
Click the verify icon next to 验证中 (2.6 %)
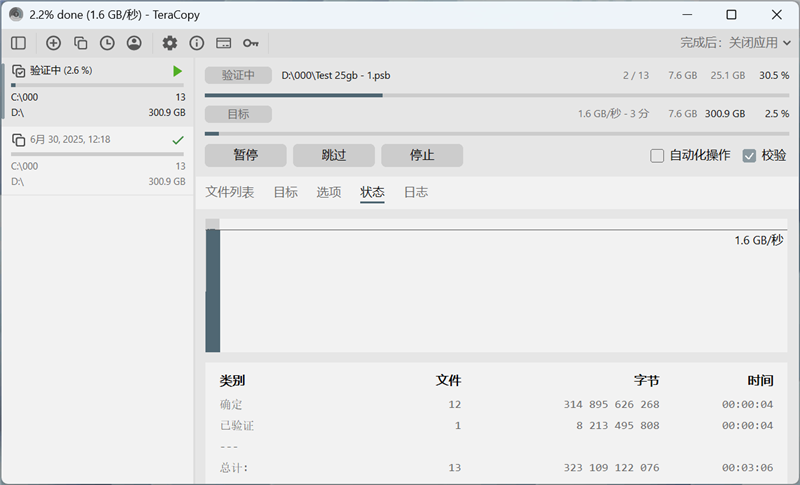[x=18, y=70]
